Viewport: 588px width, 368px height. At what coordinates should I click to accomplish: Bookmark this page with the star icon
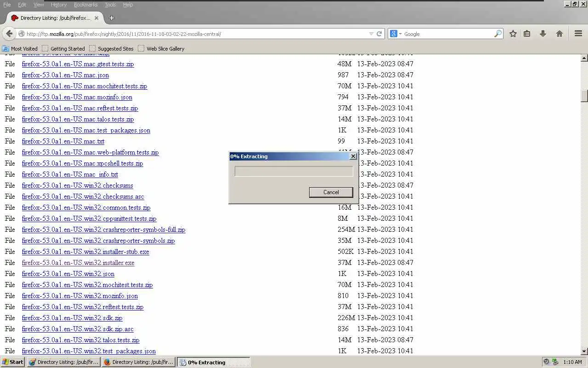click(513, 34)
